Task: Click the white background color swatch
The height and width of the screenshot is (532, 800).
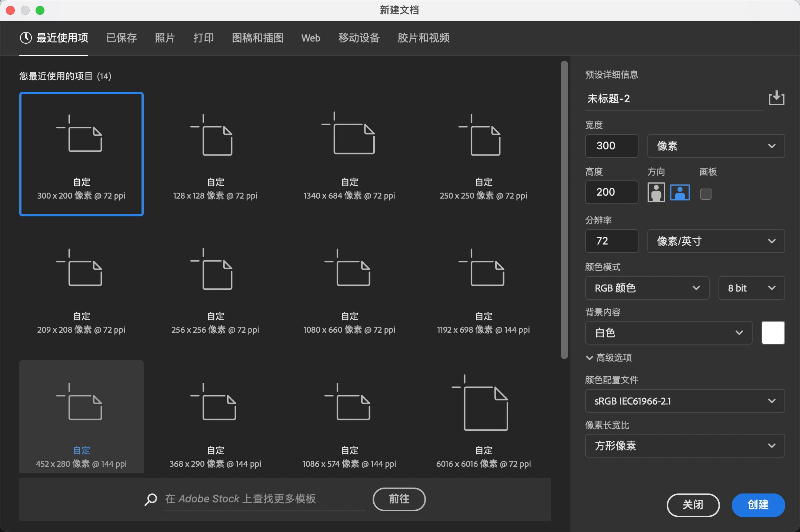Action: [773, 333]
